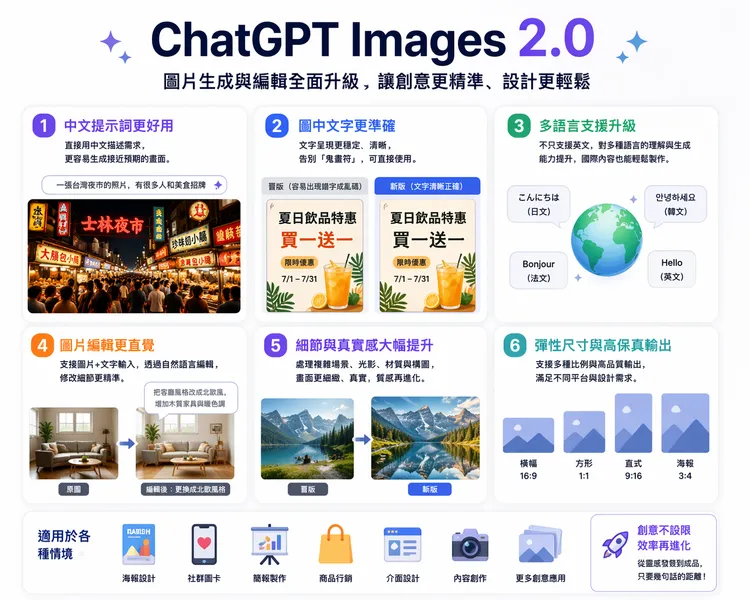Viewport: 750px width, 600px height.
Task: Select the 直式 9:16 ratio image icon
Action: coord(633,423)
